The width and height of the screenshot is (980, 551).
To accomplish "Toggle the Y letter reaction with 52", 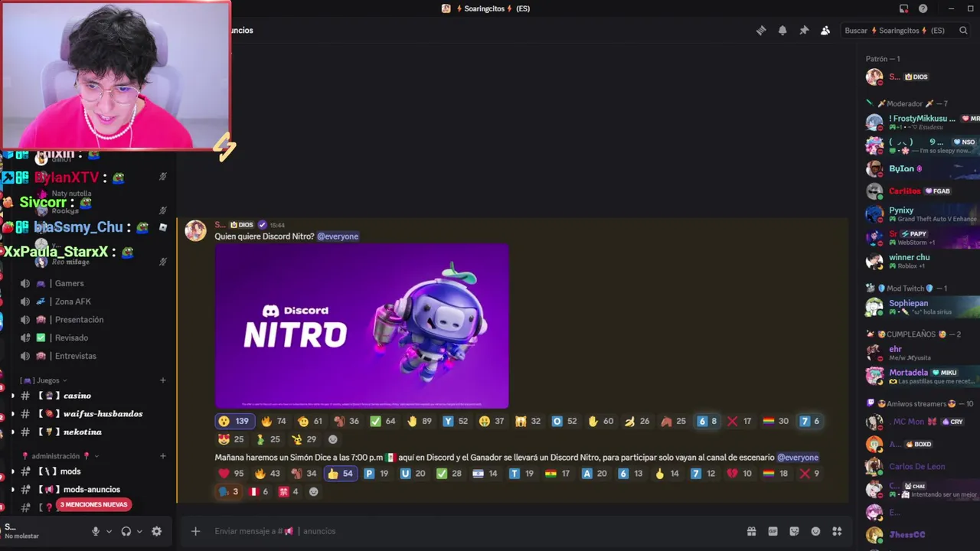I will (x=456, y=421).
